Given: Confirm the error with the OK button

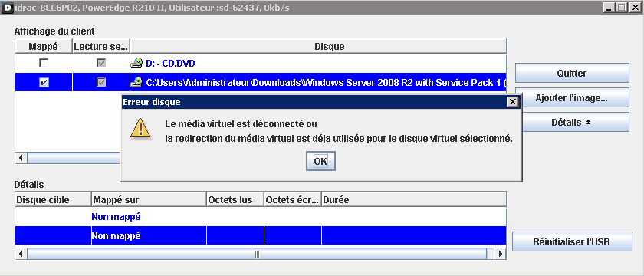Looking at the screenshot, I should [x=320, y=161].
